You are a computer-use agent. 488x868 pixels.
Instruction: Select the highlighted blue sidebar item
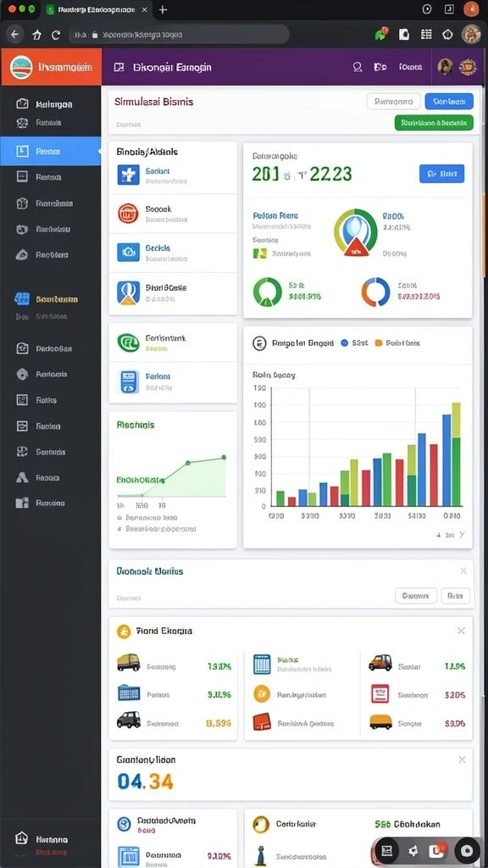[x=50, y=151]
